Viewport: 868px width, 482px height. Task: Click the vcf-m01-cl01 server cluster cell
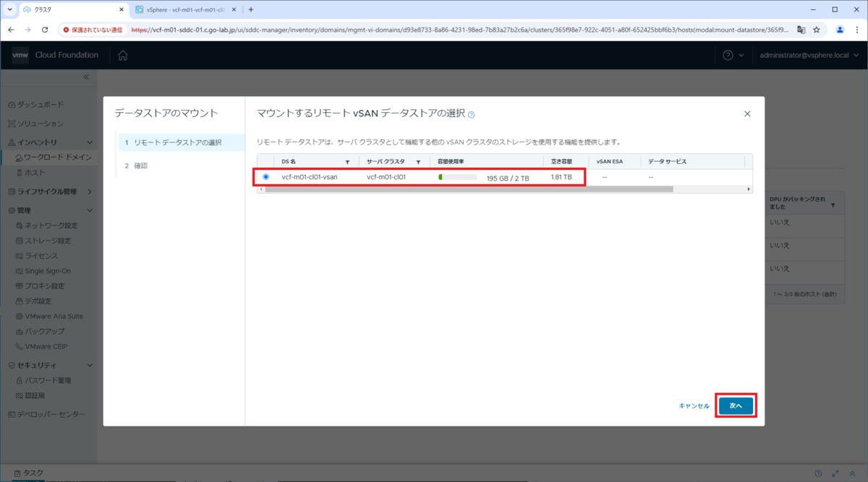point(386,176)
